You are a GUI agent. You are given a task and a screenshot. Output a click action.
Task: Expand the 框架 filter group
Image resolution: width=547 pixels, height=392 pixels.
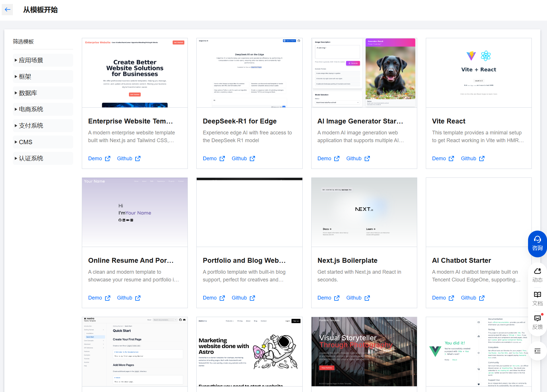43,77
